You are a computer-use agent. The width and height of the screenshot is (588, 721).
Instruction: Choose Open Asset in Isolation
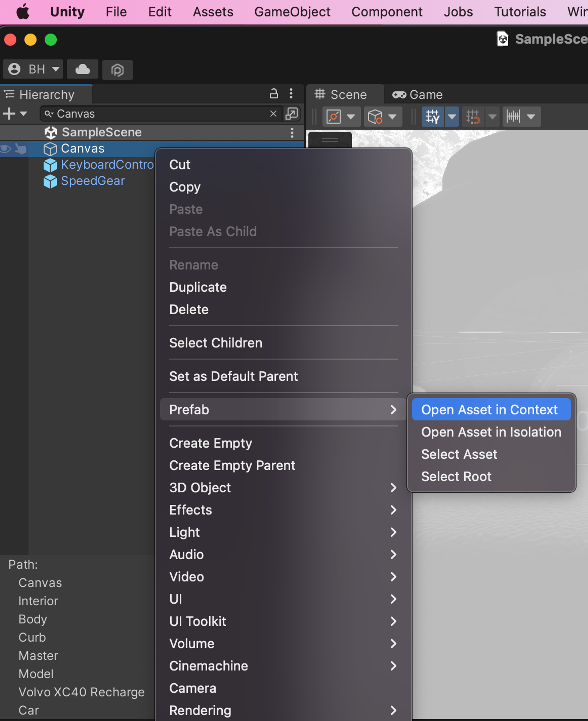pos(491,432)
